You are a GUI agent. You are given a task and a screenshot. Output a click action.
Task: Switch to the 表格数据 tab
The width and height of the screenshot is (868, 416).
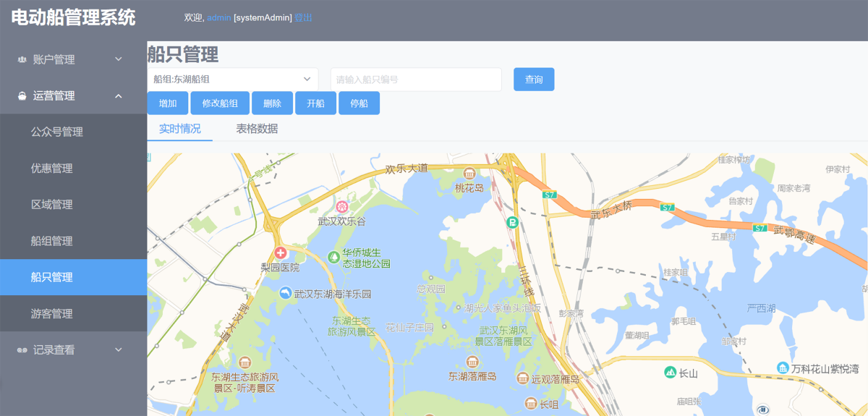point(257,129)
